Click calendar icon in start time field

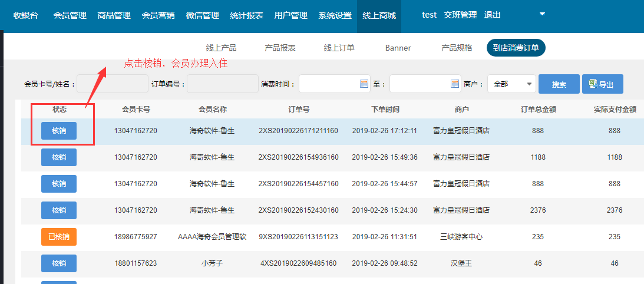click(364, 84)
